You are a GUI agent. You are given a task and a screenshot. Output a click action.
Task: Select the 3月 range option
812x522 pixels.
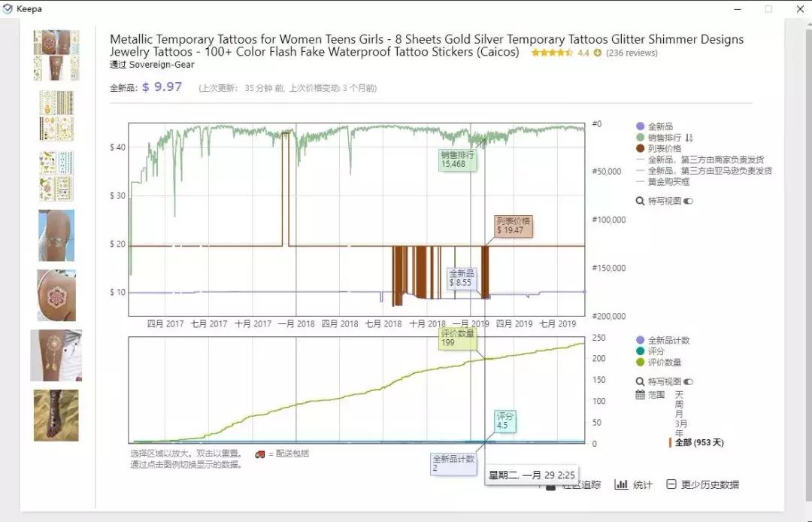pyautogui.click(x=681, y=424)
